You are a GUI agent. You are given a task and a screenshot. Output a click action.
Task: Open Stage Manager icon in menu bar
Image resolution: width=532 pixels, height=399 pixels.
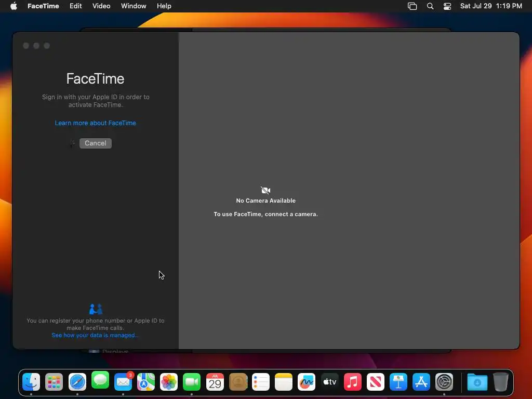tap(412, 6)
